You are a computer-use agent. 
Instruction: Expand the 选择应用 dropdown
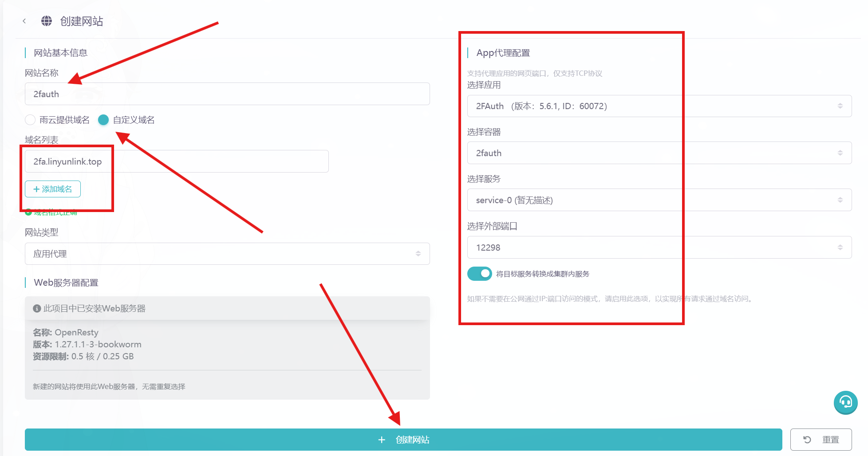point(659,106)
